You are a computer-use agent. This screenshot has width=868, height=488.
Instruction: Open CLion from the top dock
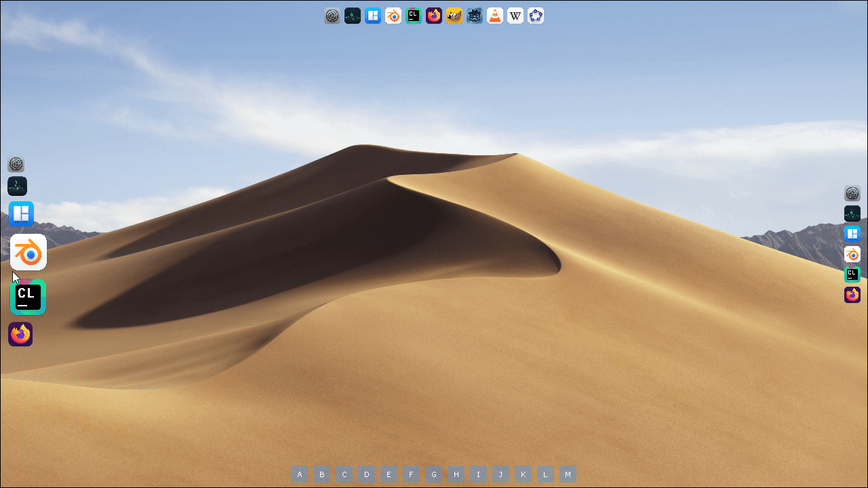[x=414, y=16]
